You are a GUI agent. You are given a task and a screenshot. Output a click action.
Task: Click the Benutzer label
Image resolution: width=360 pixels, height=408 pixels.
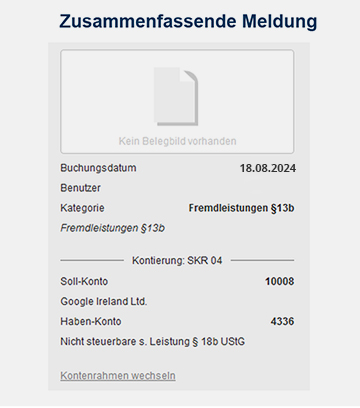[80, 188]
